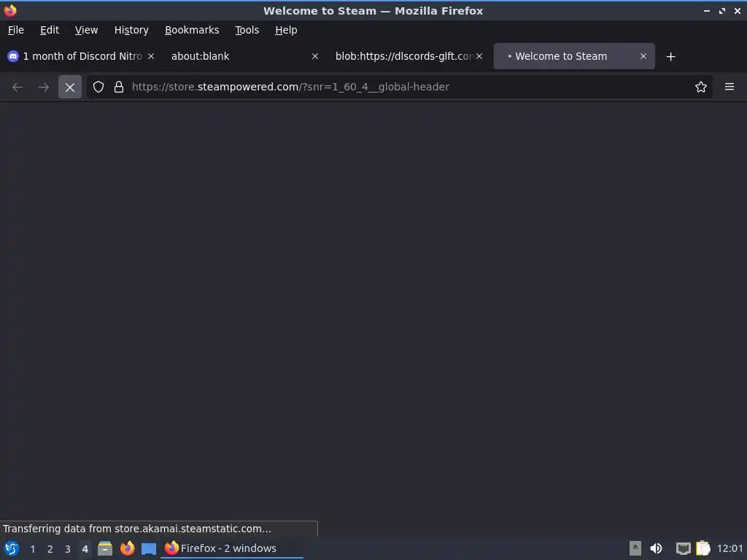The height and width of the screenshot is (560, 747).
Task: Launch the file manager from taskbar
Action: pos(105,548)
